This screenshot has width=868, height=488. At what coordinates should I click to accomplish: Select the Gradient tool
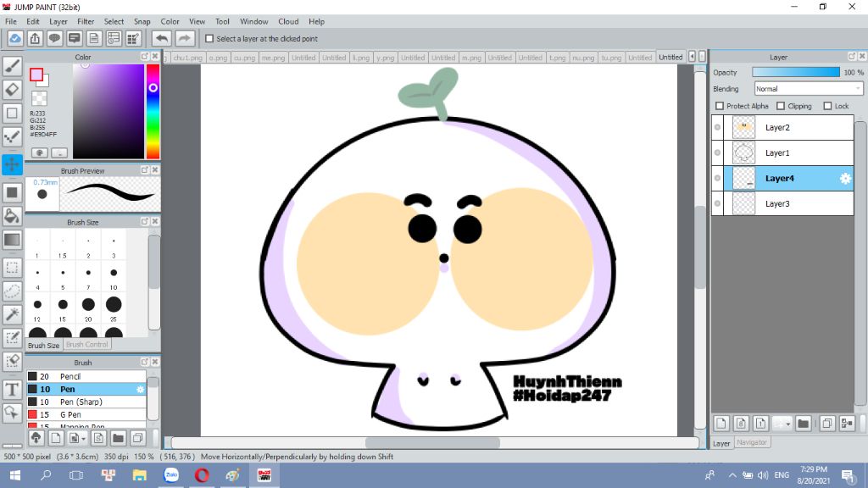[12, 240]
